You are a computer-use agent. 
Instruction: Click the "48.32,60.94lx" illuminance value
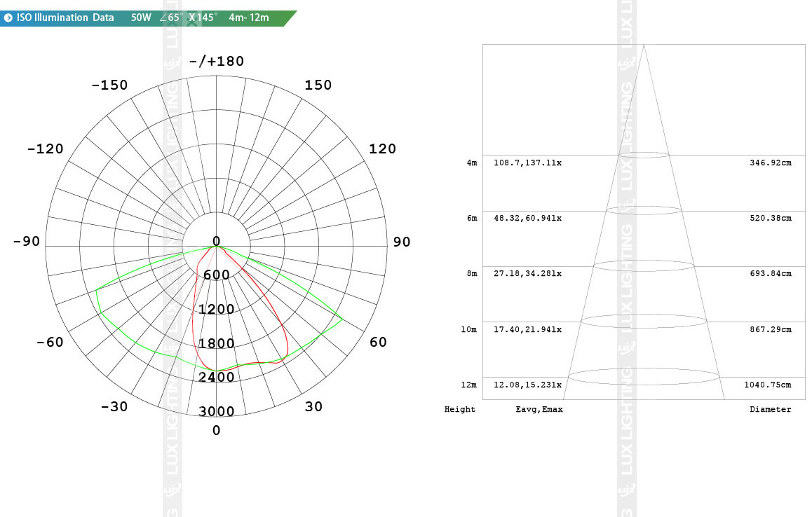coord(528,219)
